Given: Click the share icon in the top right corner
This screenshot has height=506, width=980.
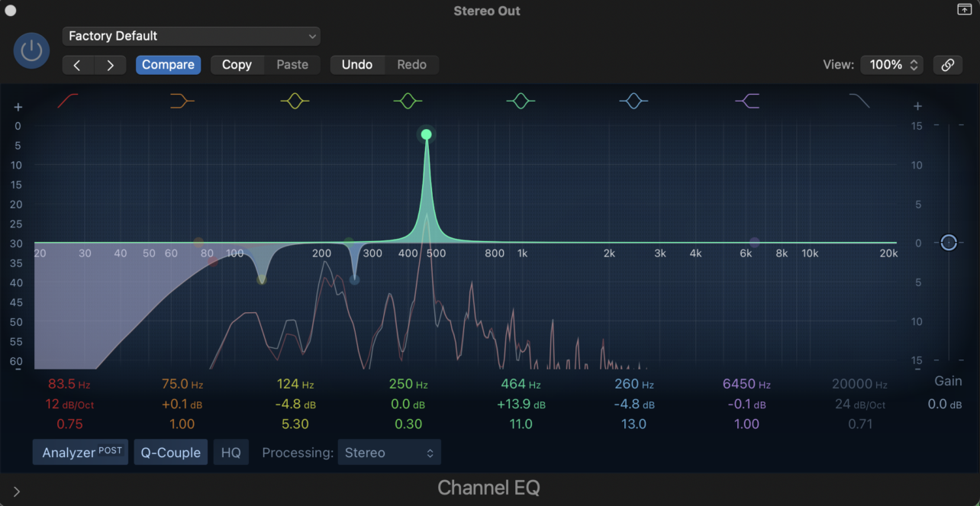Looking at the screenshot, I should 964,10.
